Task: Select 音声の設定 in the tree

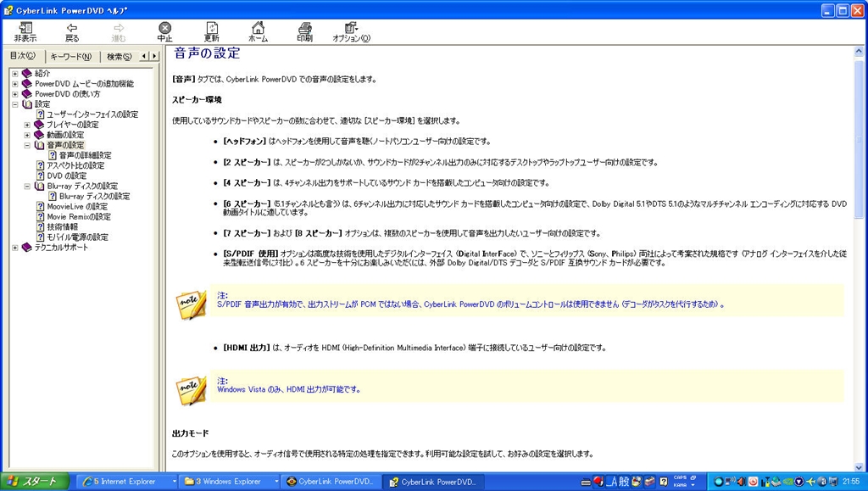Action: pos(65,145)
